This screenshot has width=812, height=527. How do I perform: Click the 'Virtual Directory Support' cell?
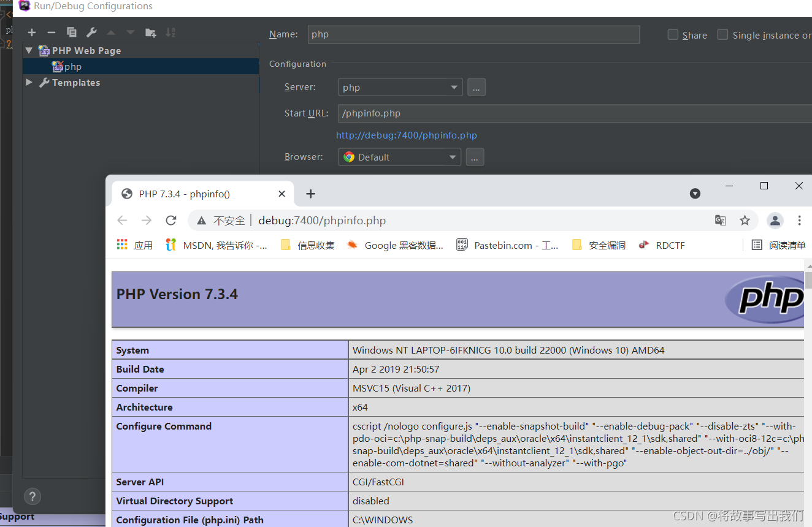click(x=230, y=501)
